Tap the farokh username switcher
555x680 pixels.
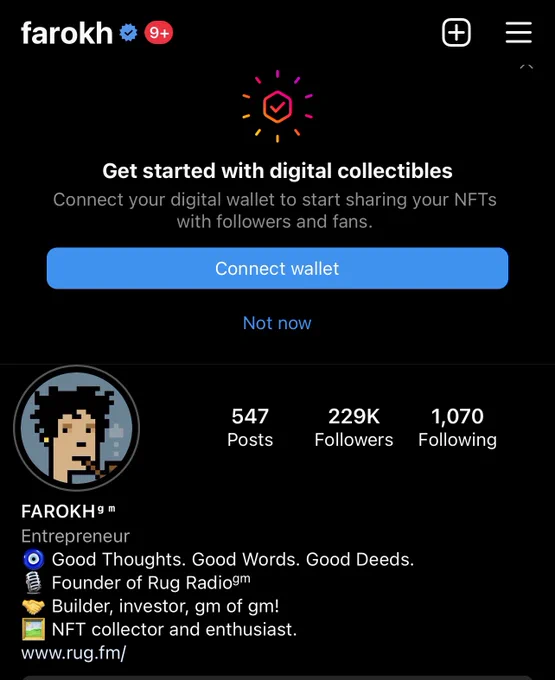point(67,33)
